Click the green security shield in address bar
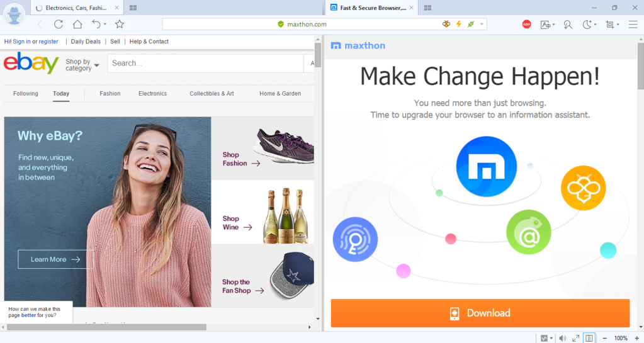The image size is (644, 343). point(281,25)
